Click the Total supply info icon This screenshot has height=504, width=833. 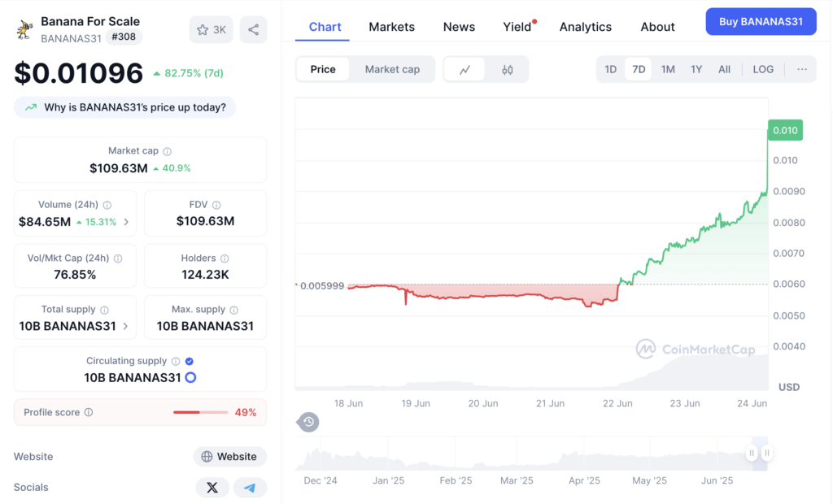coord(105,311)
